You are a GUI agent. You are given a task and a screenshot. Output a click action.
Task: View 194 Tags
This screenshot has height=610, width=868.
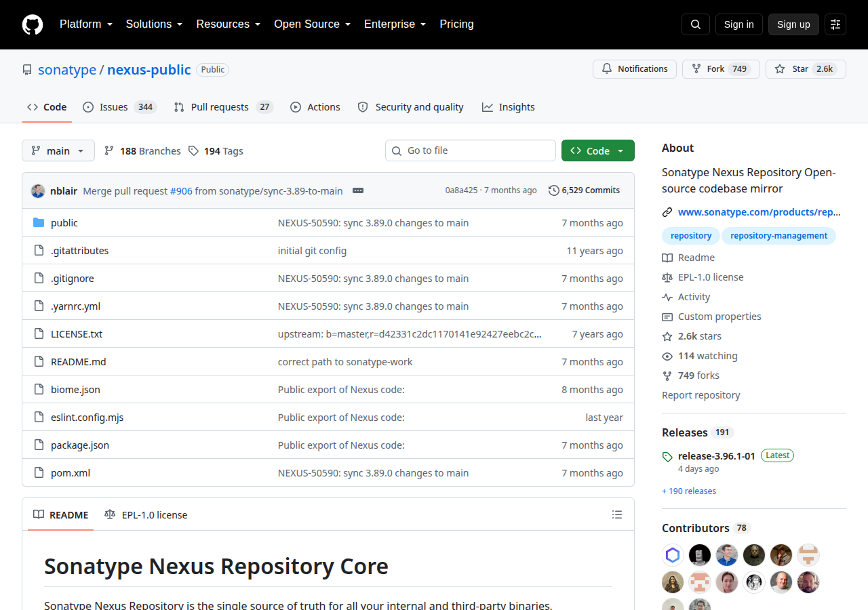pos(216,151)
